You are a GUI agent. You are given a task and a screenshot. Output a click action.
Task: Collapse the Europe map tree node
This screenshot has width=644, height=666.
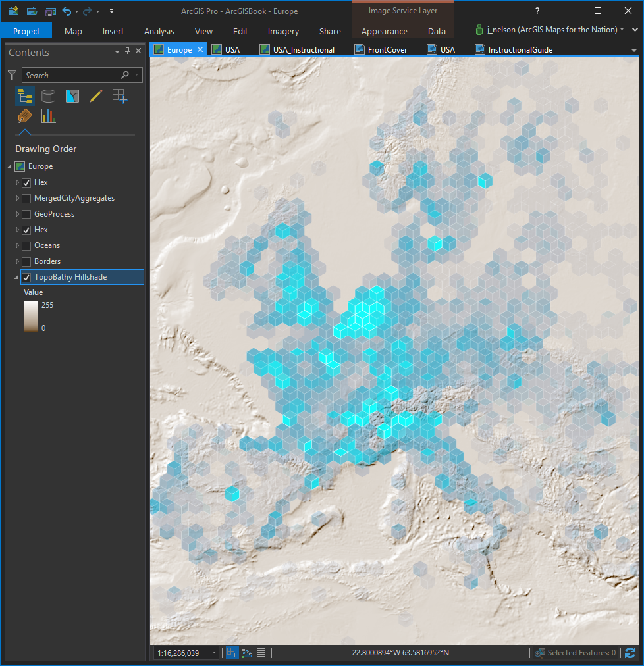point(9,167)
